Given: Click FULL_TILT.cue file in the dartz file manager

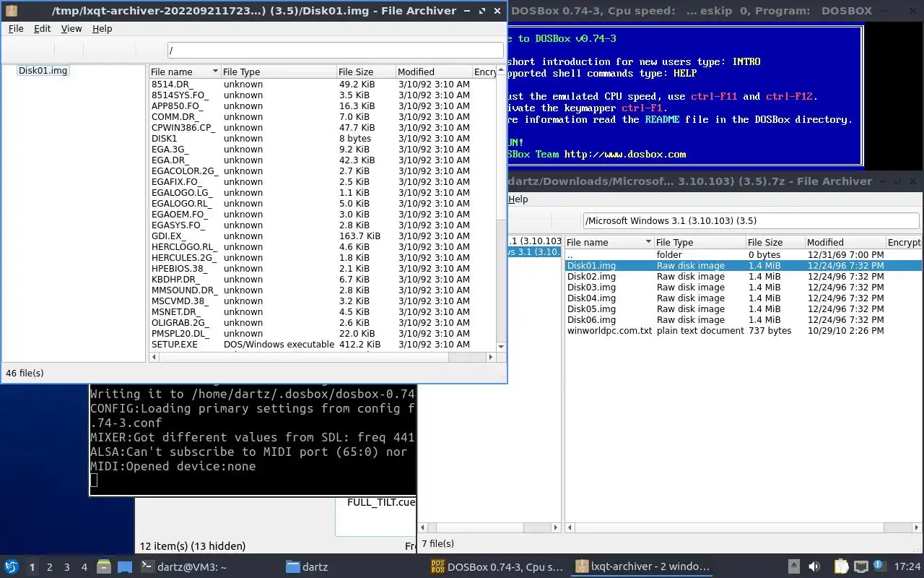Looking at the screenshot, I should tap(380, 502).
